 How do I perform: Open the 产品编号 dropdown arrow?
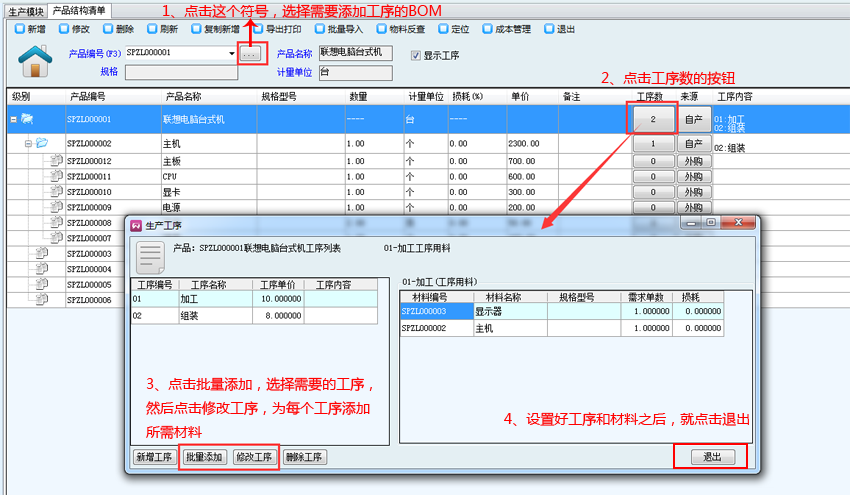coord(232,53)
